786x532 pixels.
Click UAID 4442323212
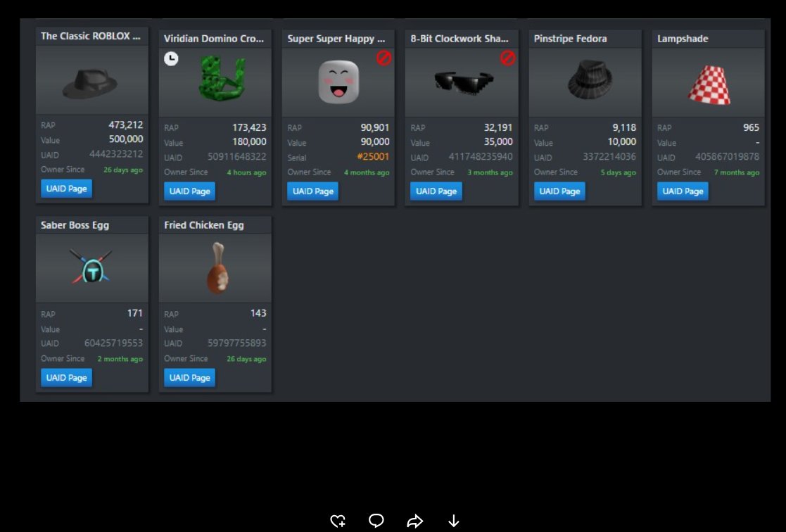tap(116, 154)
